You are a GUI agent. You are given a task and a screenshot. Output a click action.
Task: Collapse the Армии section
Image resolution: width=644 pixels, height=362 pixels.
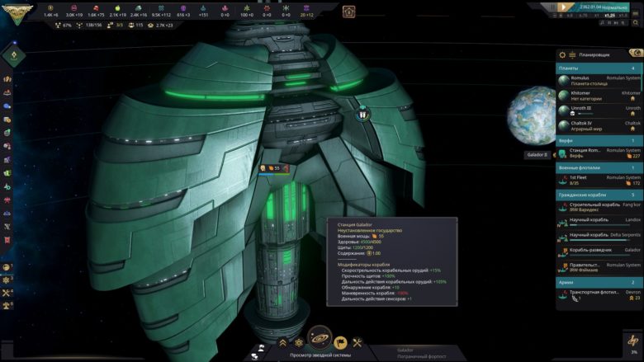pyautogui.click(x=598, y=283)
